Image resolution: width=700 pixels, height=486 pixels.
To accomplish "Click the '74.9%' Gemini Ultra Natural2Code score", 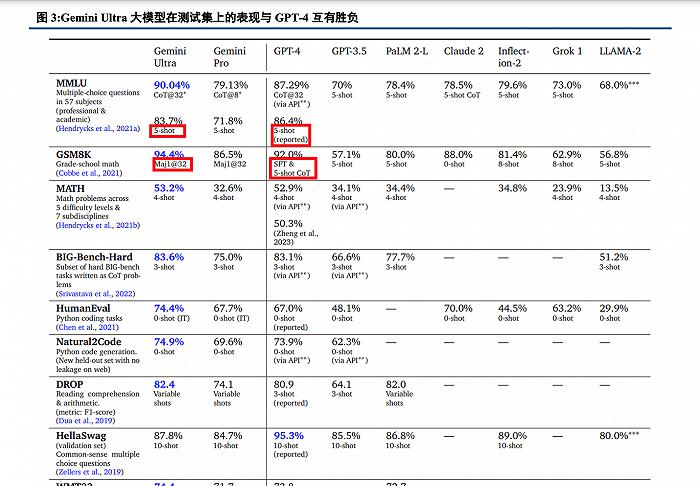I will pyautogui.click(x=169, y=342).
